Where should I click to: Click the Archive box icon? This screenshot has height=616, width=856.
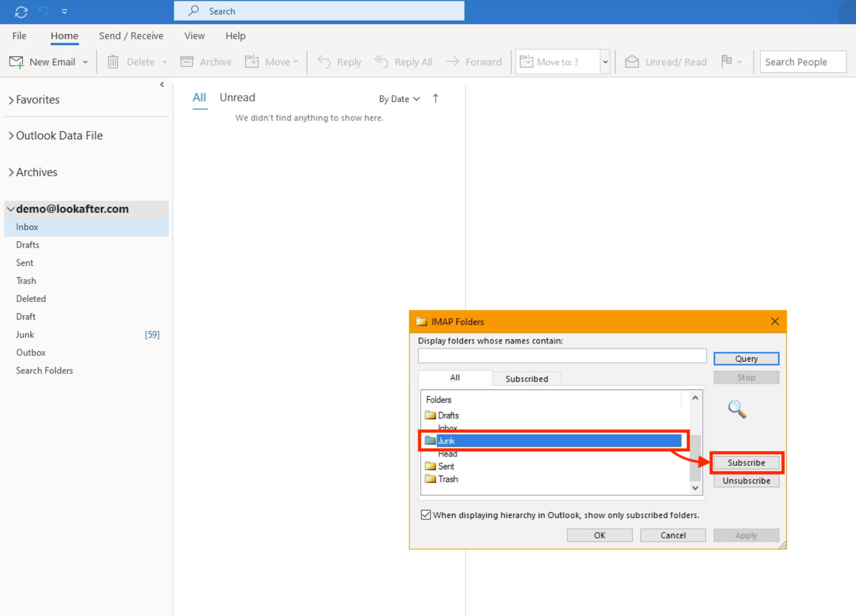187,62
